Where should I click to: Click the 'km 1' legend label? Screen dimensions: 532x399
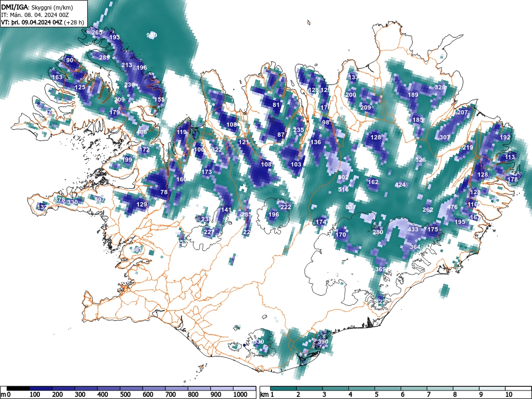pyautogui.click(x=267, y=395)
